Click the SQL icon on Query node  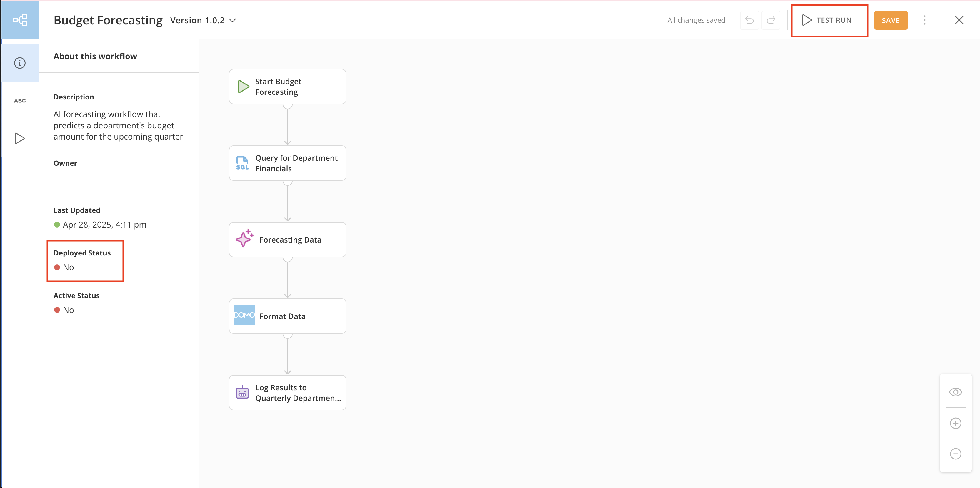[242, 163]
